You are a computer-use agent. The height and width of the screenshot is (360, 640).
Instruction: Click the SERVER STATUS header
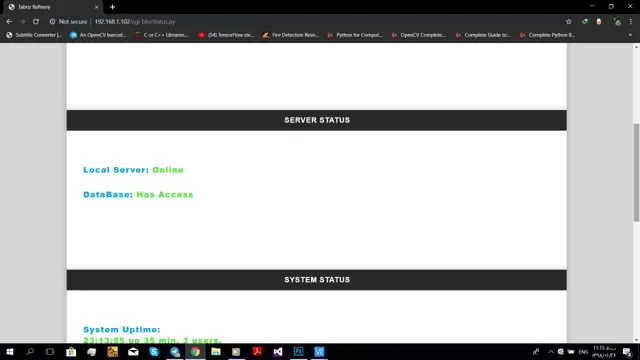click(317, 120)
